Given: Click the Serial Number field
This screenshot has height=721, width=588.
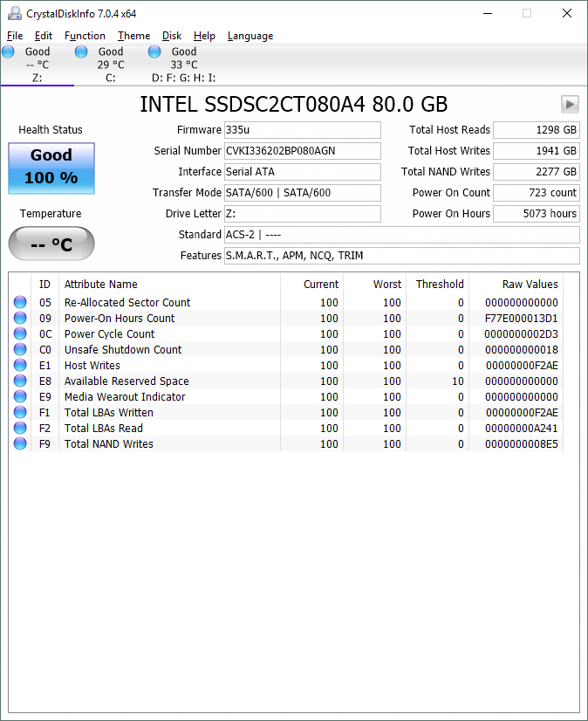Looking at the screenshot, I should click(x=302, y=151).
